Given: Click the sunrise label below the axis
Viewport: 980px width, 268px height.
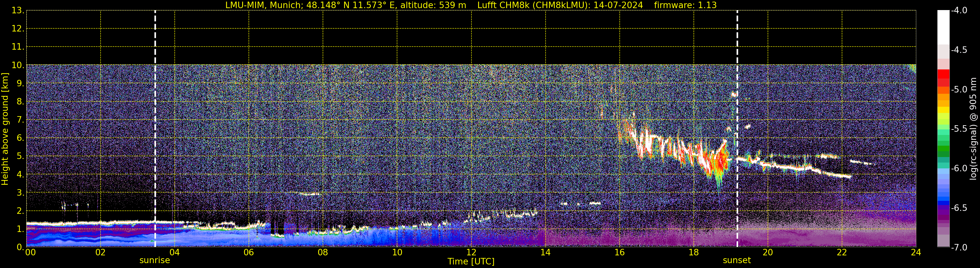Looking at the screenshot, I should point(154,261).
